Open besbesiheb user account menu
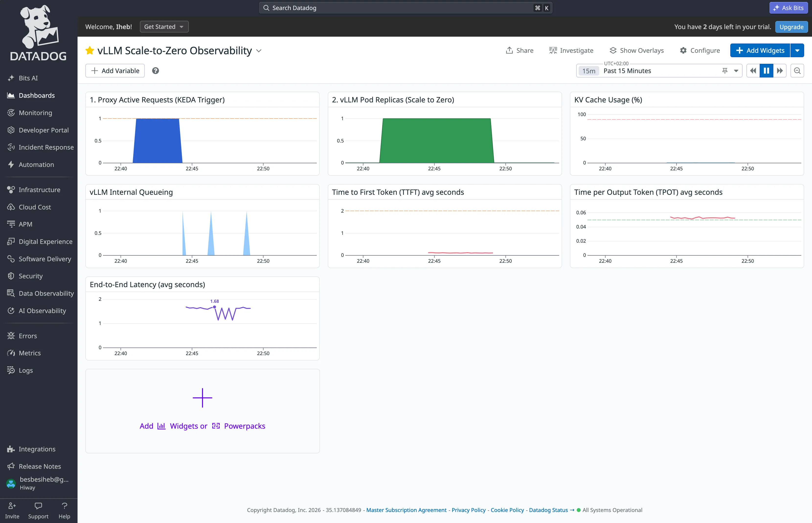The width and height of the screenshot is (812, 523). point(38,483)
